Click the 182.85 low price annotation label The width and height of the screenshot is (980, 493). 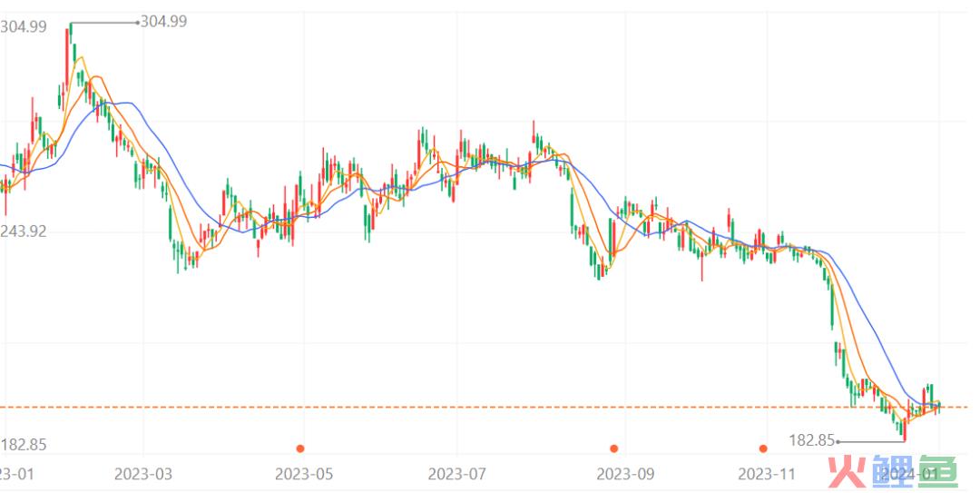coord(812,440)
